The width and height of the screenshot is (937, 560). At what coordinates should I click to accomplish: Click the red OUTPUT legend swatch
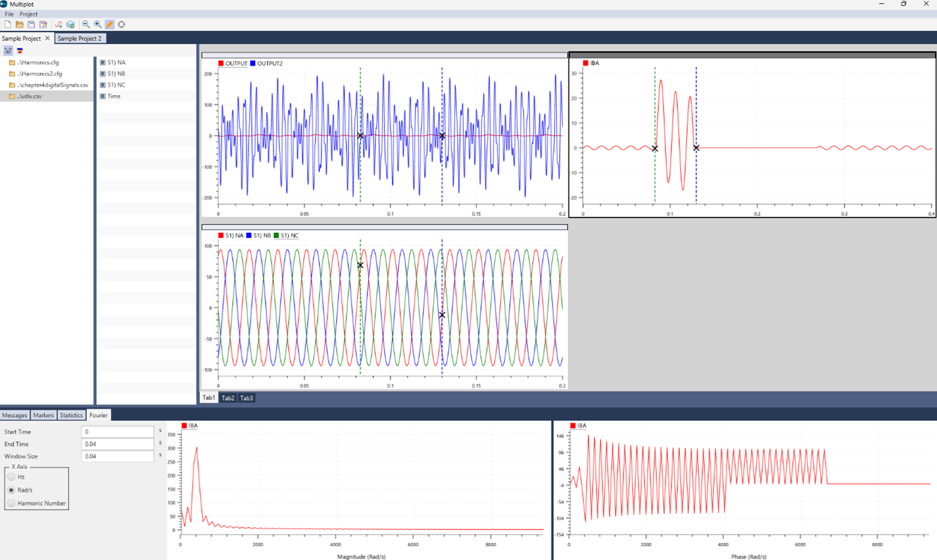point(221,64)
